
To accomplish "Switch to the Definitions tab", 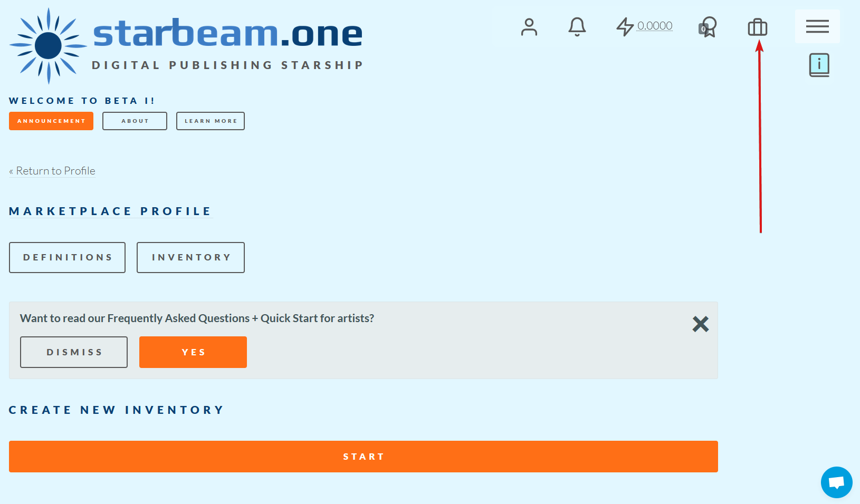I will (67, 257).
